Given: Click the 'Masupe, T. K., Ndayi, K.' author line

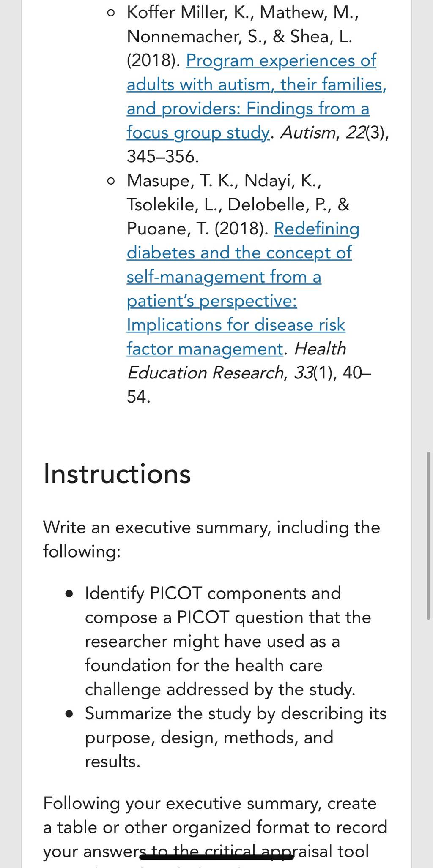Looking at the screenshot, I should click(224, 181).
